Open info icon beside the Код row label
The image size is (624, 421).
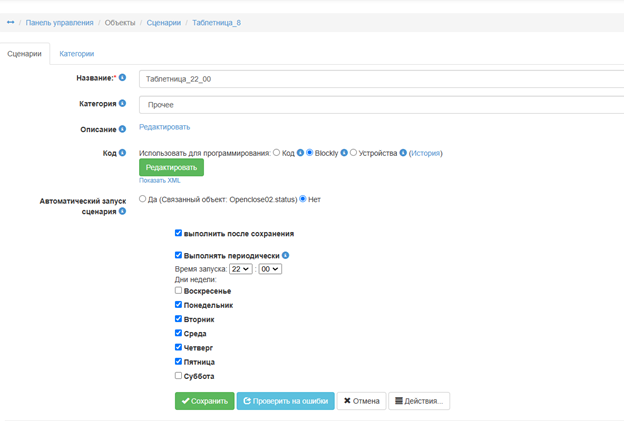122,152
